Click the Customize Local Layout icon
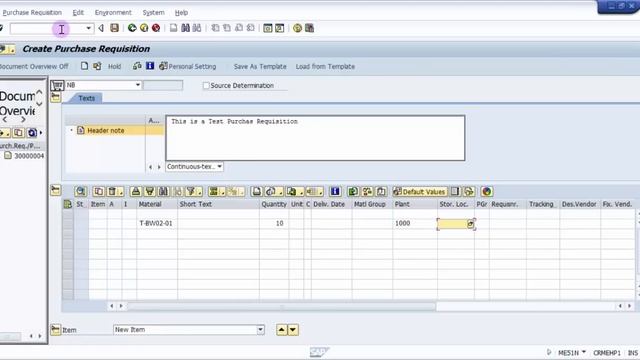 309,28
